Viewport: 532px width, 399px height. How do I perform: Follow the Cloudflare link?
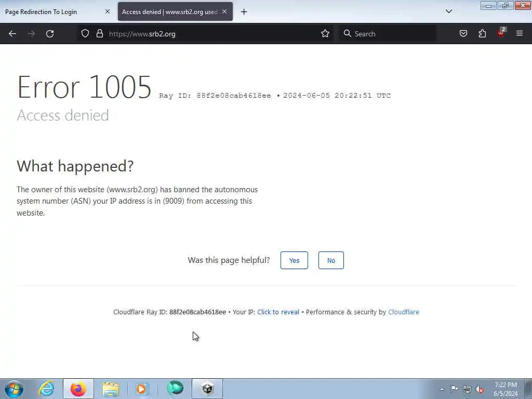(x=403, y=312)
